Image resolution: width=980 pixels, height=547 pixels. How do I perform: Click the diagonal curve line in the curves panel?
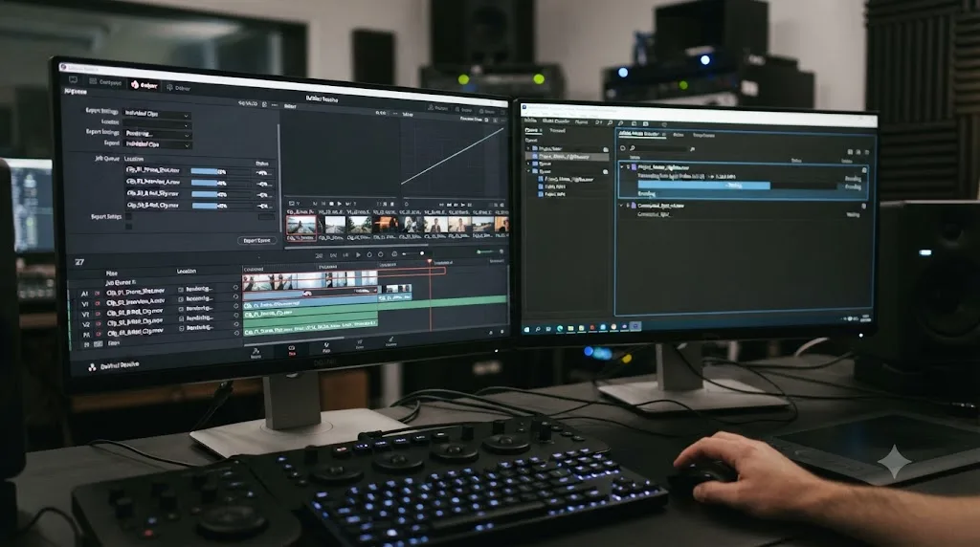pos(453,156)
